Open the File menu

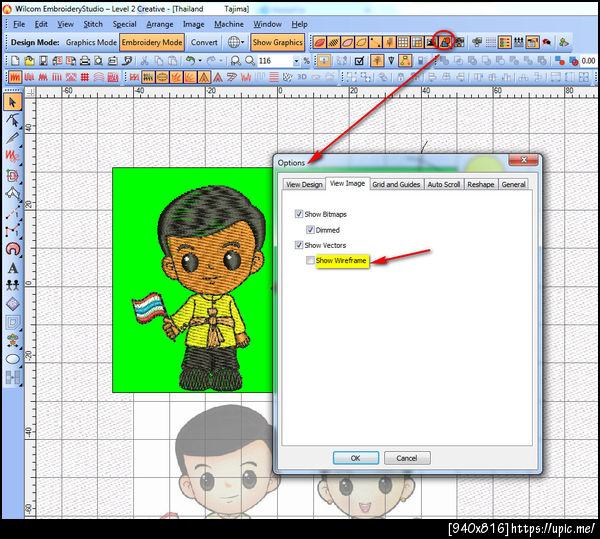(x=19, y=24)
